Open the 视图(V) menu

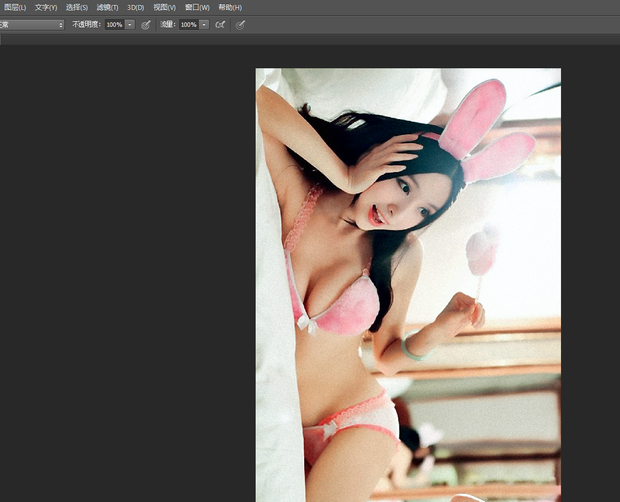tap(165, 7)
